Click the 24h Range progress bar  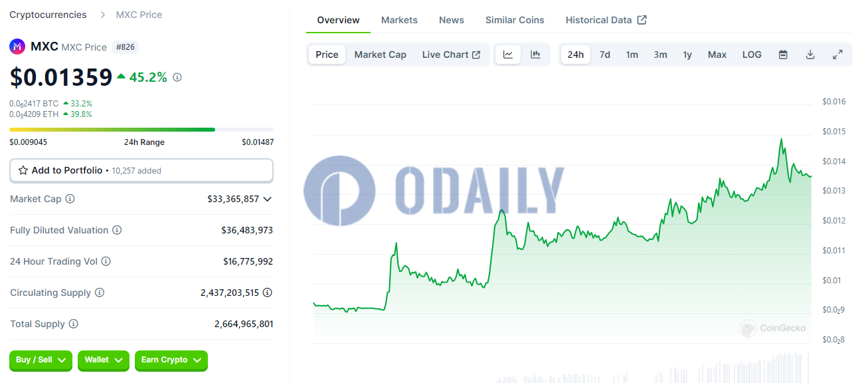[x=141, y=129]
